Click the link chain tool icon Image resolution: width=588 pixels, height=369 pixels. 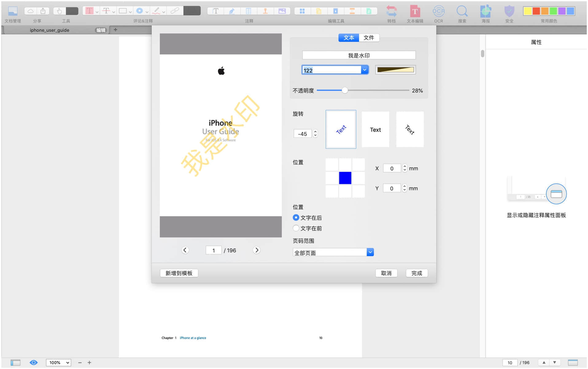pyautogui.click(x=175, y=11)
